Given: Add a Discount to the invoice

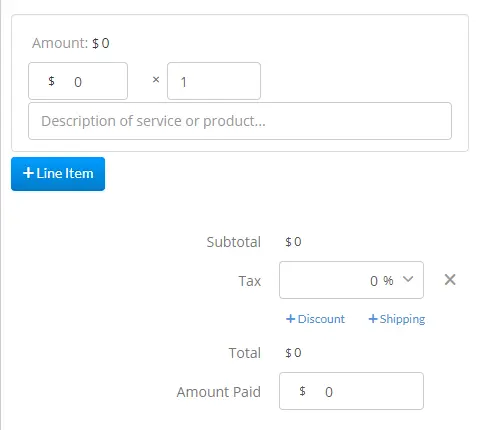Looking at the screenshot, I should pyautogui.click(x=315, y=319).
